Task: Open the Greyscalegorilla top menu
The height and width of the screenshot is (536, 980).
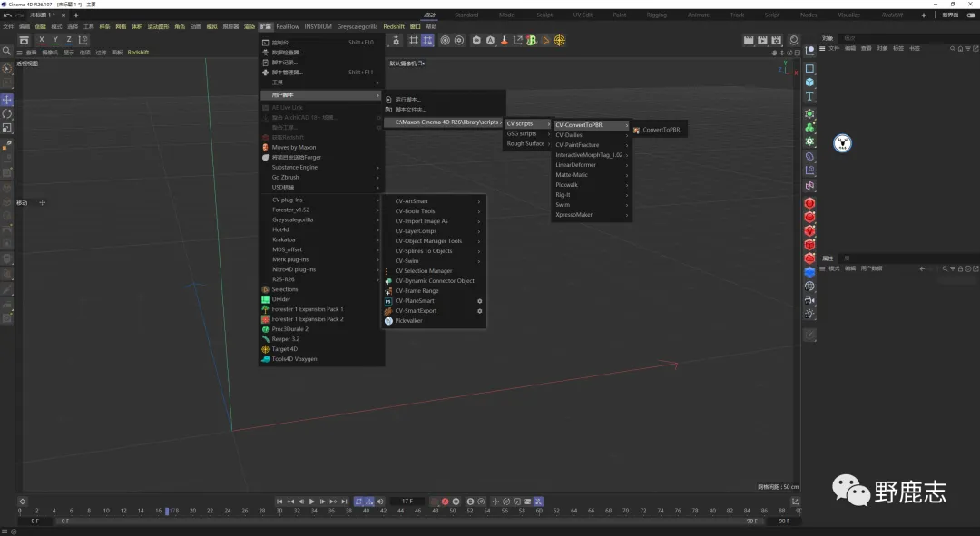Action: (357, 27)
